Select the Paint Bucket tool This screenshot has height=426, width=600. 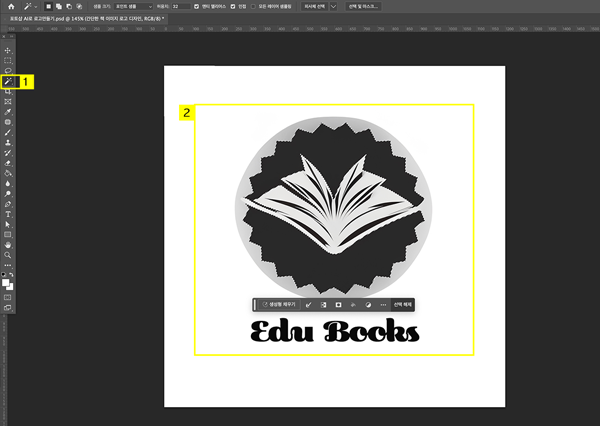click(x=8, y=173)
